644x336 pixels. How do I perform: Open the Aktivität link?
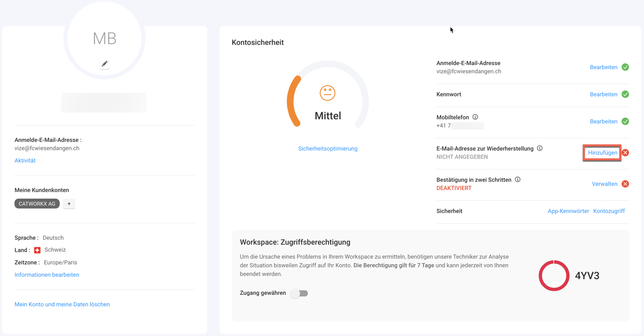25,161
